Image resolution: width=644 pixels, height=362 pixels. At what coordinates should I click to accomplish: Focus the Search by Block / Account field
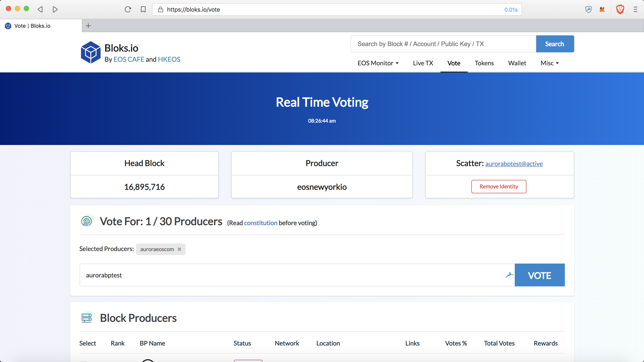443,44
